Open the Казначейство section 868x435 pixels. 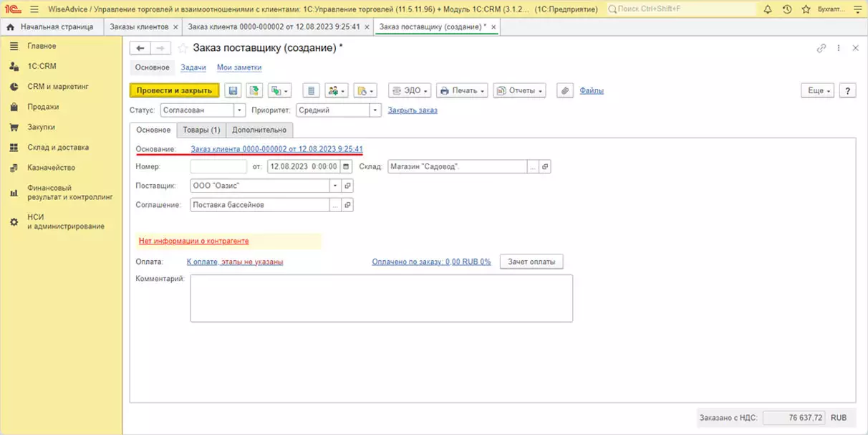pyautogui.click(x=51, y=168)
